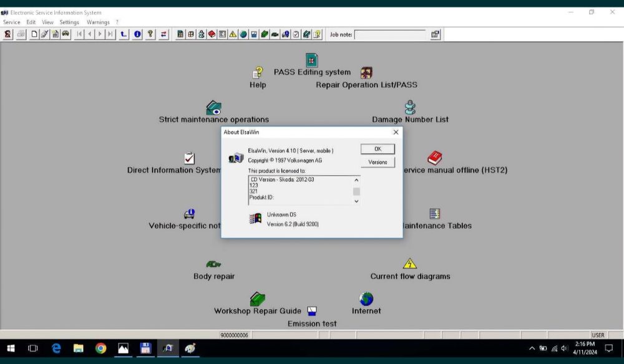
Task: Click status bar value 9000000006
Action: (235, 335)
